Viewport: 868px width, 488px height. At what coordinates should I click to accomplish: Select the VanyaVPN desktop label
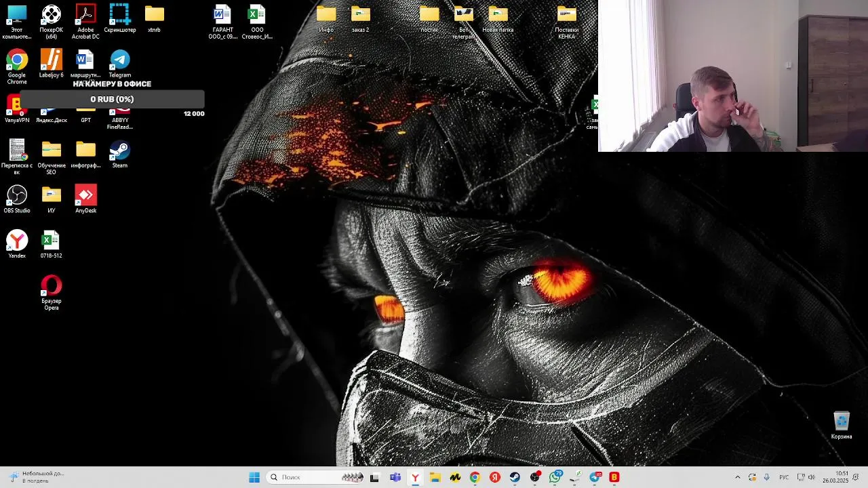click(17, 120)
